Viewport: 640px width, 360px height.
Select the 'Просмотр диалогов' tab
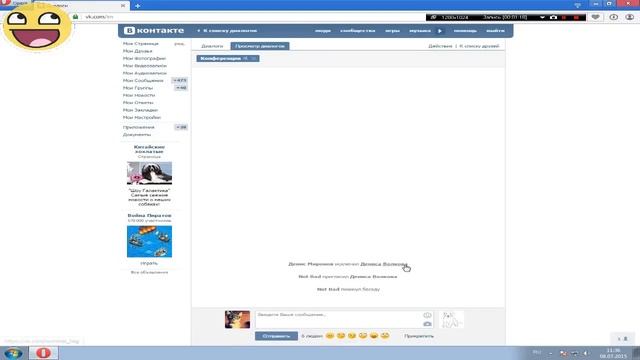click(x=260, y=46)
